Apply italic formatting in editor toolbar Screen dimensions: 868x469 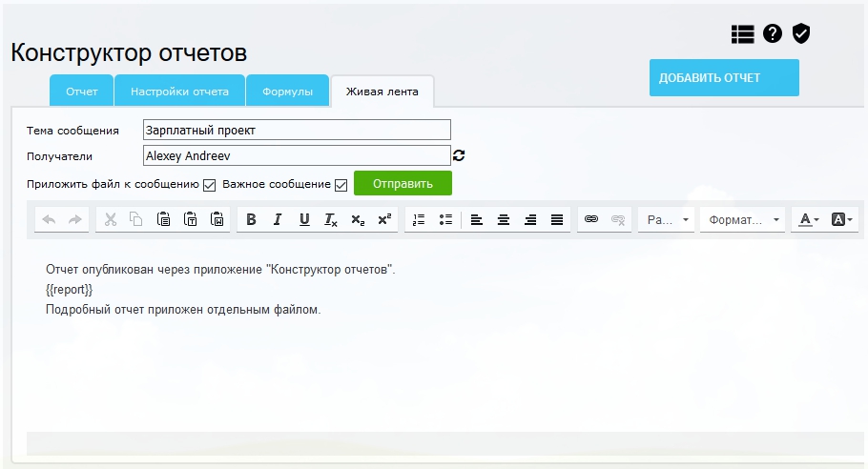coord(278,219)
